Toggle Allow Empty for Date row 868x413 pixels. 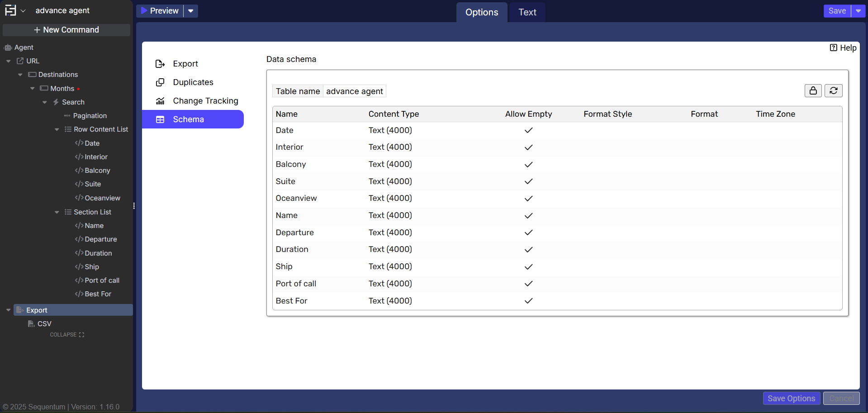[528, 130]
